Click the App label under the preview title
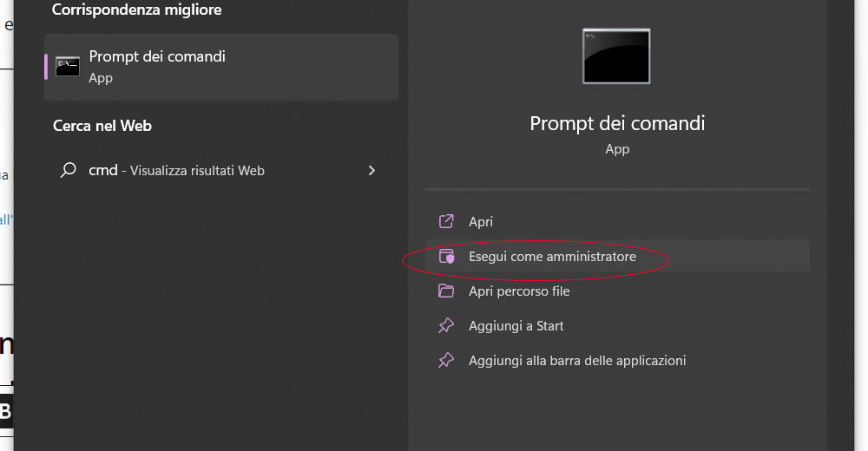 point(617,149)
